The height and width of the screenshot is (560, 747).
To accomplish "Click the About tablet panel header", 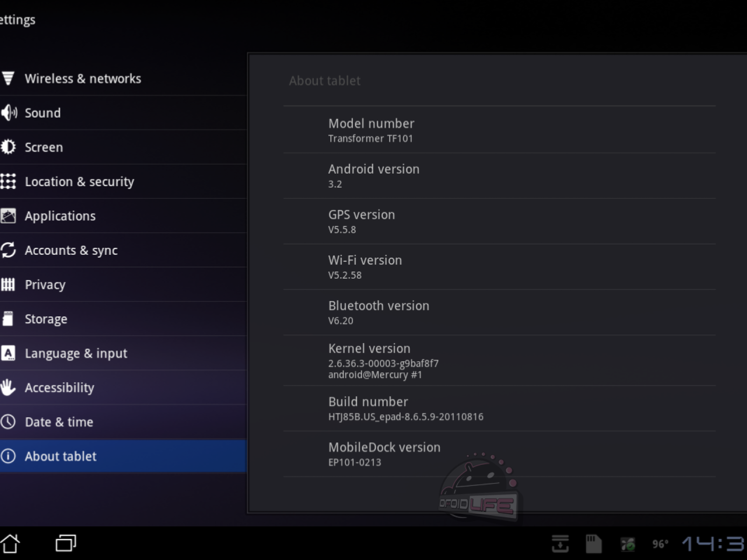I will [324, 81].
